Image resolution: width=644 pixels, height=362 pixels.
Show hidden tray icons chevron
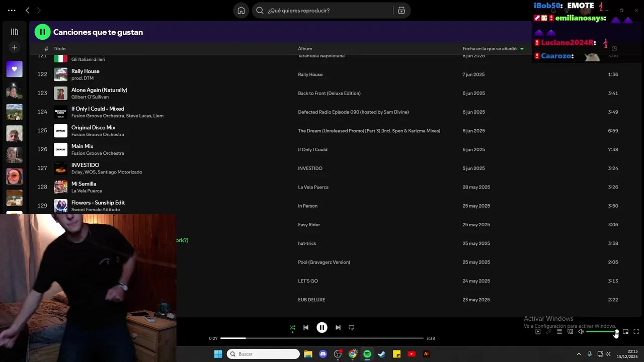[x=579, y=354]
